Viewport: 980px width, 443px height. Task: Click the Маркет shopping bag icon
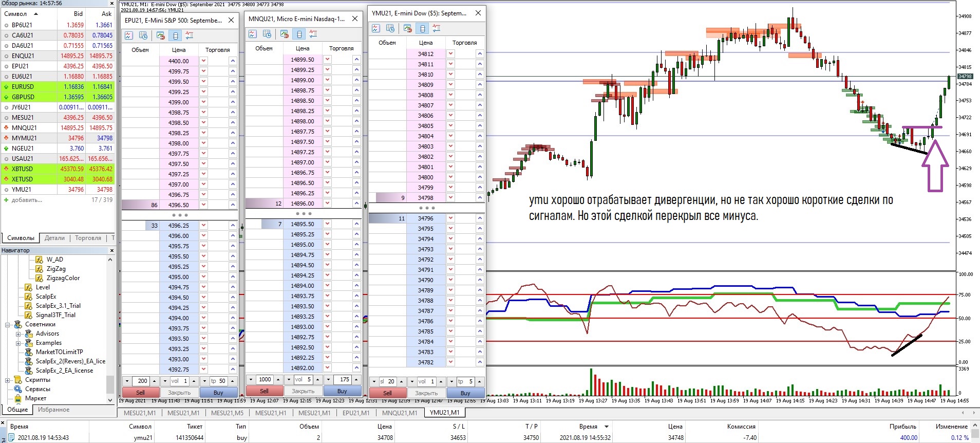18,398
